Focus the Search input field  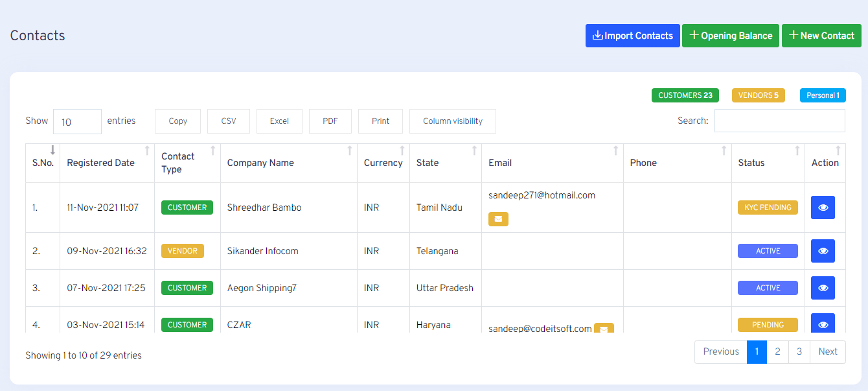779,121
